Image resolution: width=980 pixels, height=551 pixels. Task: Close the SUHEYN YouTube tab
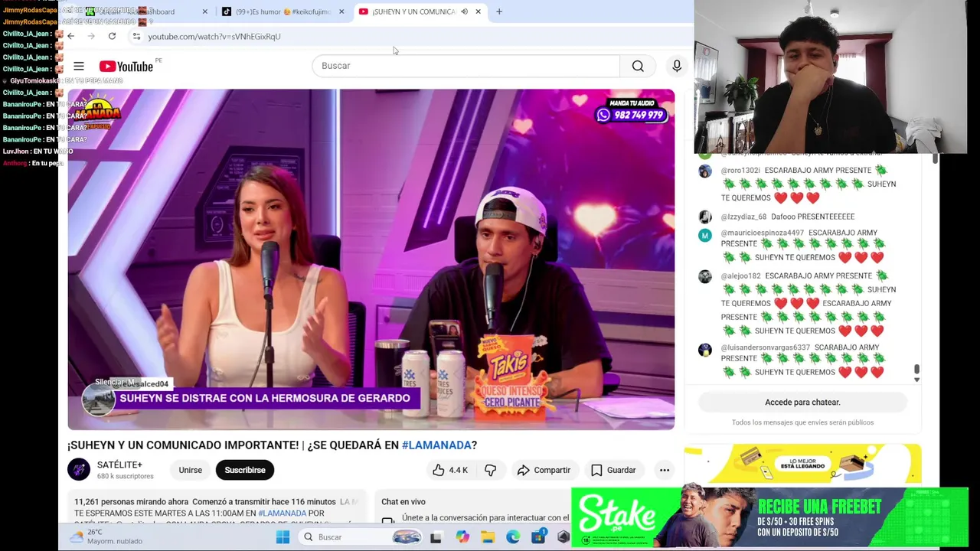(x=478, y=11)
